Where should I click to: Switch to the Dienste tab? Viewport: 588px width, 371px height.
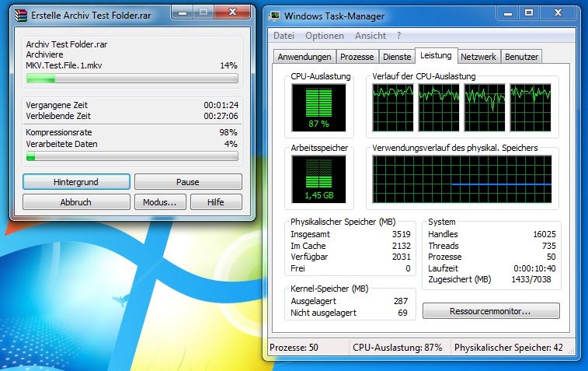[397, 57]
